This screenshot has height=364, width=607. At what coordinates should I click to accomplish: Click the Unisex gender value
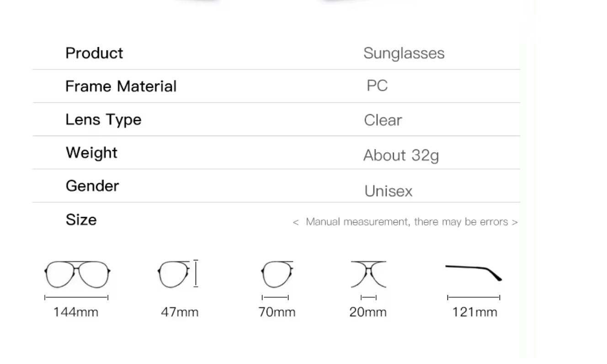coord(388,191)
